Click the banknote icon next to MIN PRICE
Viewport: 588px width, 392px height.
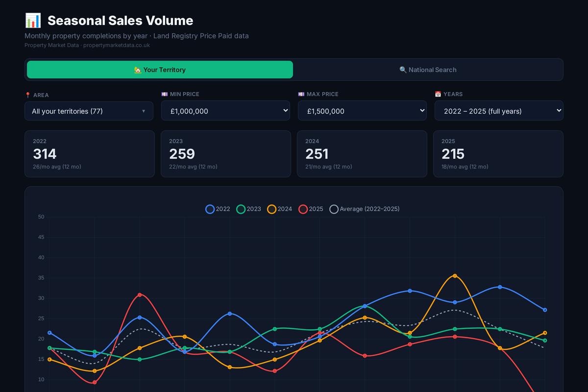point(165,94)
